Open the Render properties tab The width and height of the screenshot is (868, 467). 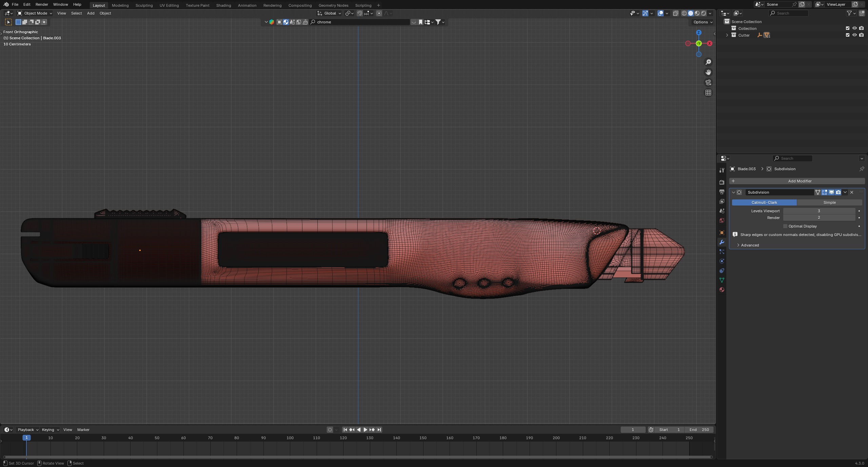click(722, 182)
